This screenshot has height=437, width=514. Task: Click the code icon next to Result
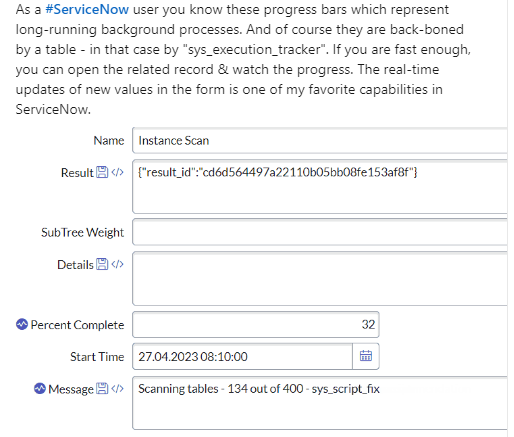(x=117, y=172)
